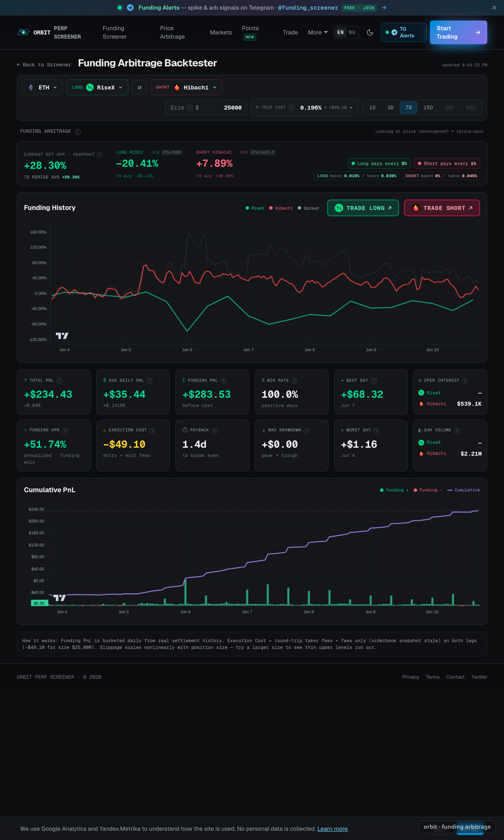Open the More menu dropdown
The image size is (504, 840).
point(318,32)
